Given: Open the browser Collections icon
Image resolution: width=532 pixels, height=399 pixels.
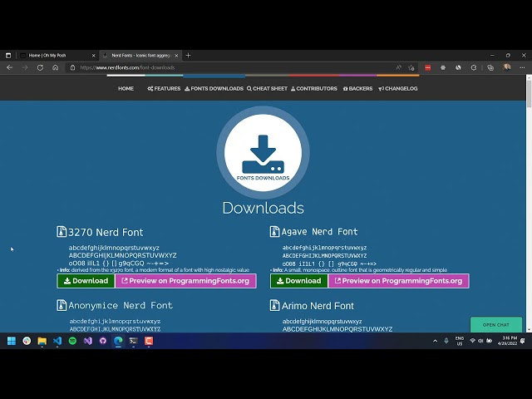Looking at the screenshot, I should pyautogui.click(x=490, y=67).
